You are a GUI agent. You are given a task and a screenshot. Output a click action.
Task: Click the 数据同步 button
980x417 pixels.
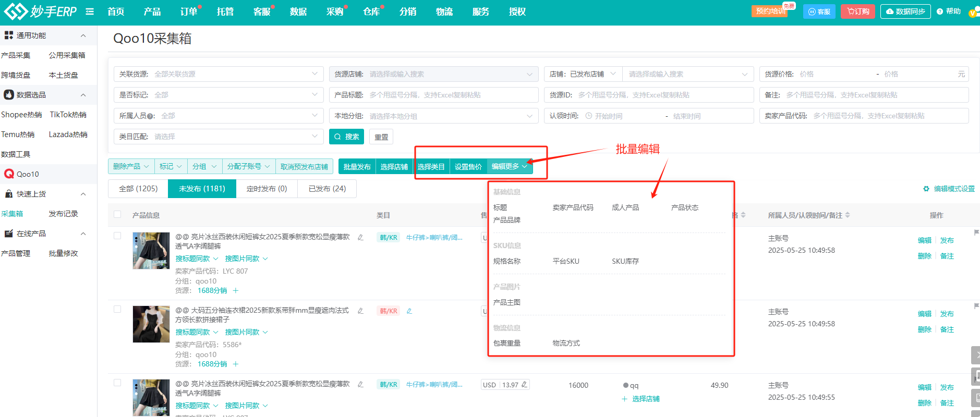click(x=905, y=11)
